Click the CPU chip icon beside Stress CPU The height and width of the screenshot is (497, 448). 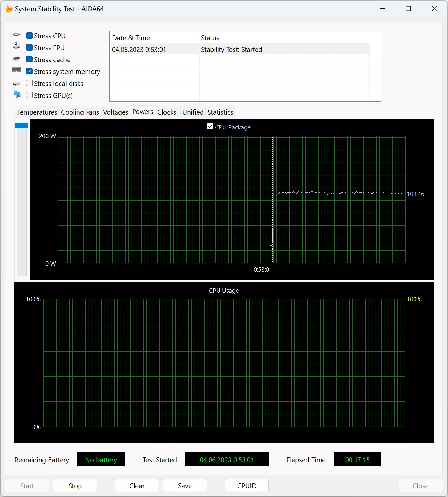(x=16, y=35)
